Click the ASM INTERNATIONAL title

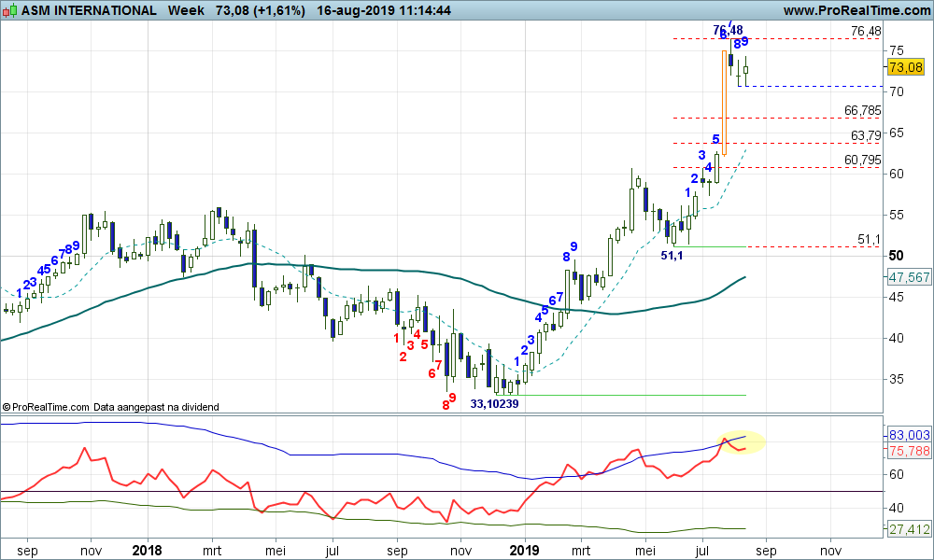(x=89, y=10)
